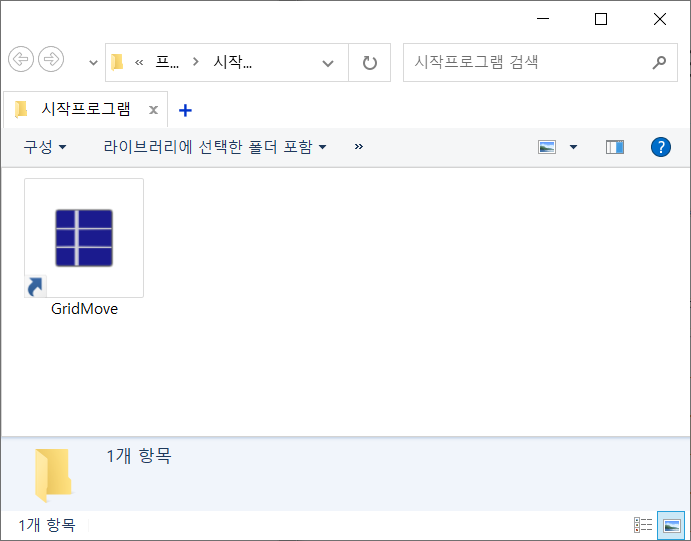Open the view options dropdown arrow
The image size is (691, 541).
coord(573,147)
